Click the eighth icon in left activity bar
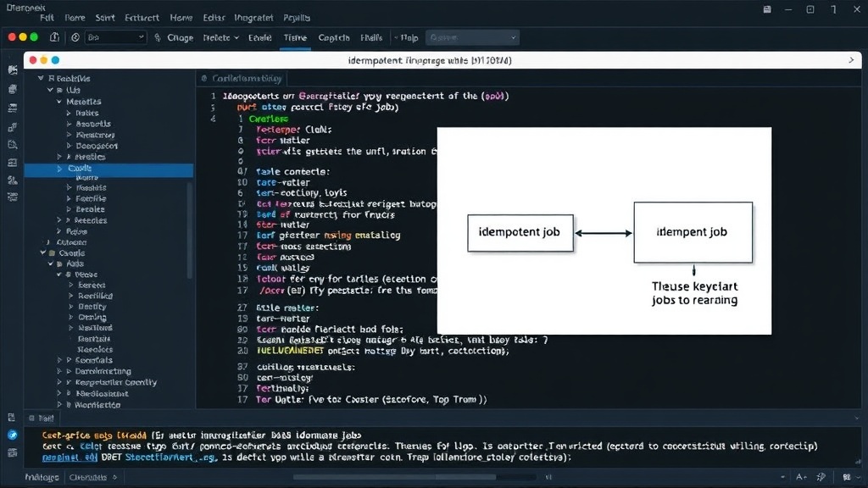 (13, 197)
